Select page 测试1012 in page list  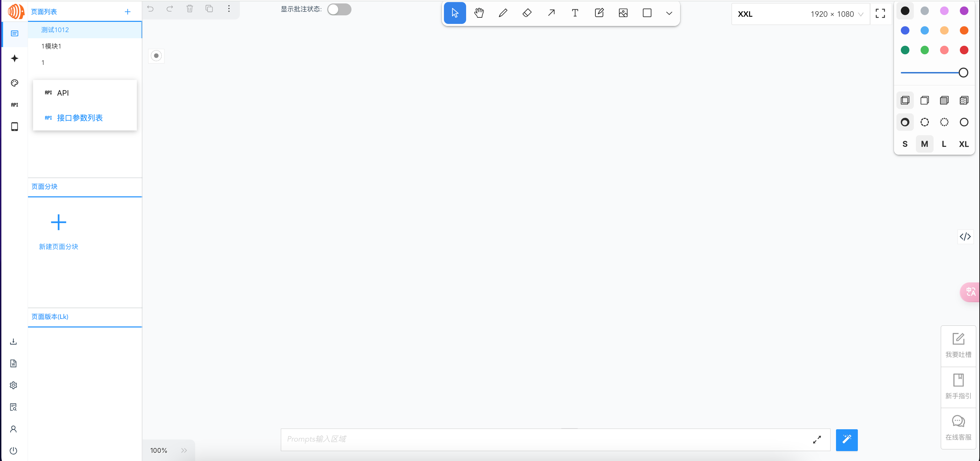tap(55, 29)
